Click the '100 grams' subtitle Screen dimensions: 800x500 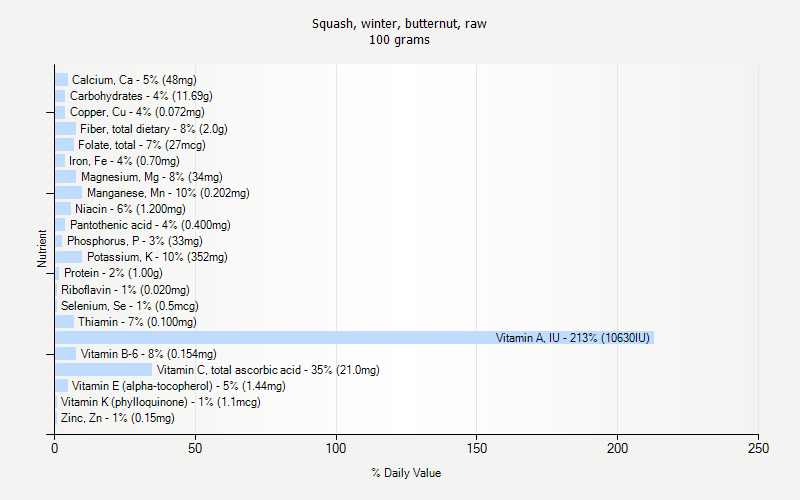point(399,40)
